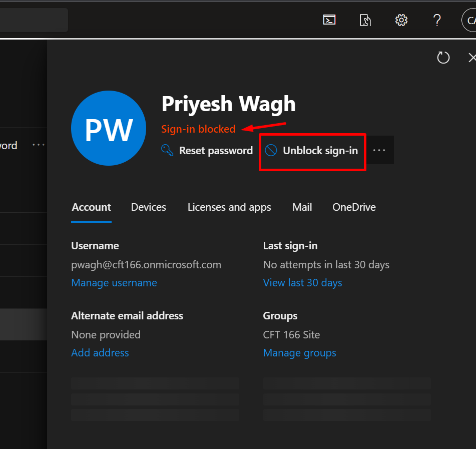Click the PW profile picture

(109, 128)
